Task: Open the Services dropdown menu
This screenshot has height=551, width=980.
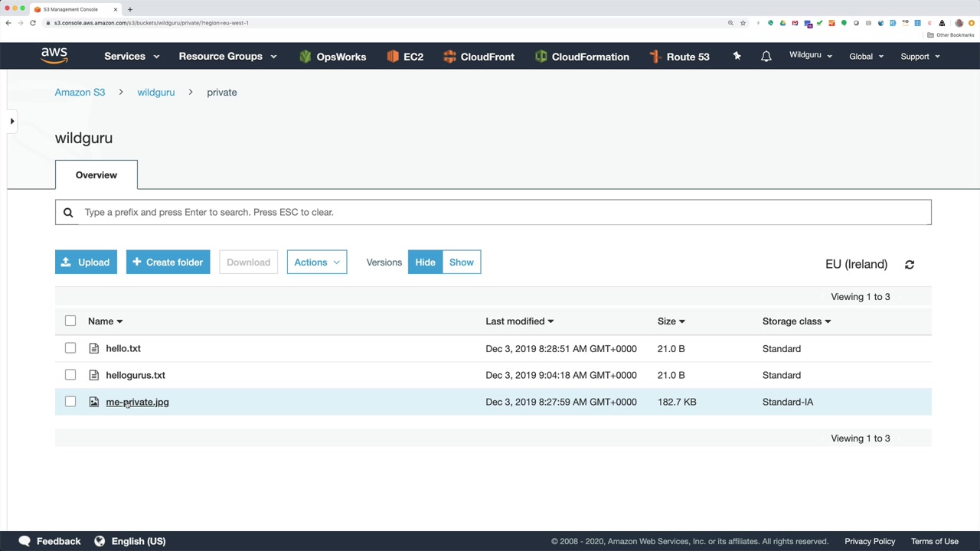Action: [132, 57]
